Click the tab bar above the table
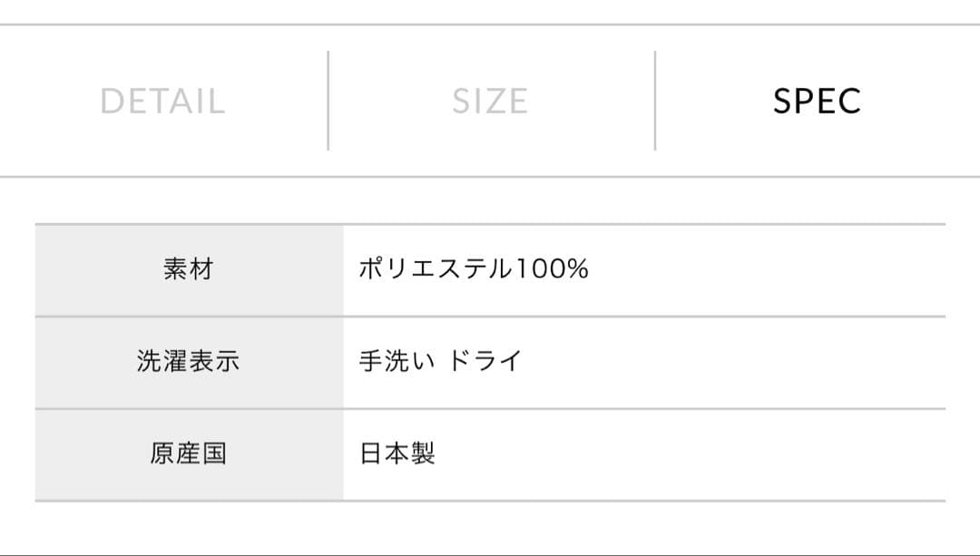980x556 pixels. (x=490, y=102)
